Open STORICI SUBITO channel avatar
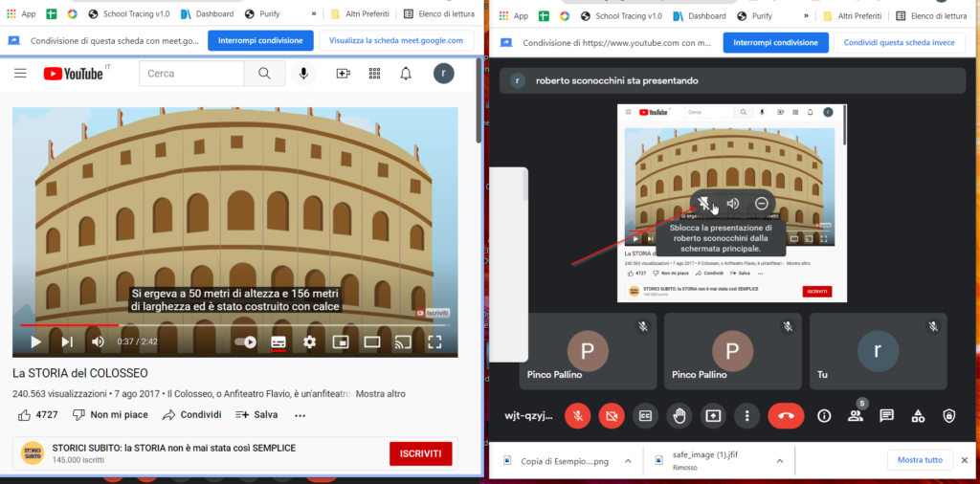This screenshot has width=980, height=484. 33,453
